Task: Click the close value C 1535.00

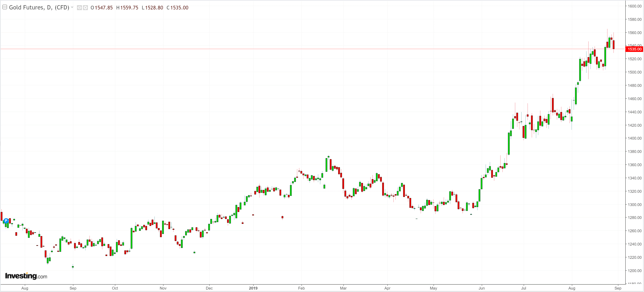Action: [x=177, y=8]
